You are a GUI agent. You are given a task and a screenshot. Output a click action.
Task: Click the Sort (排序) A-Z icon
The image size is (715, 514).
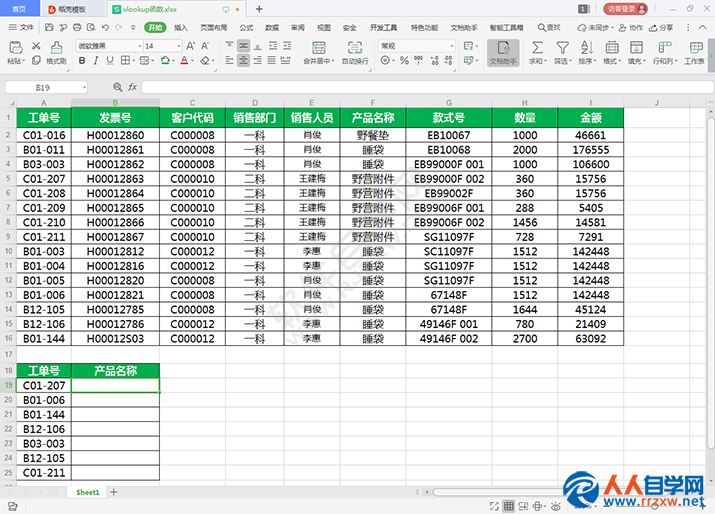(587, 47)
